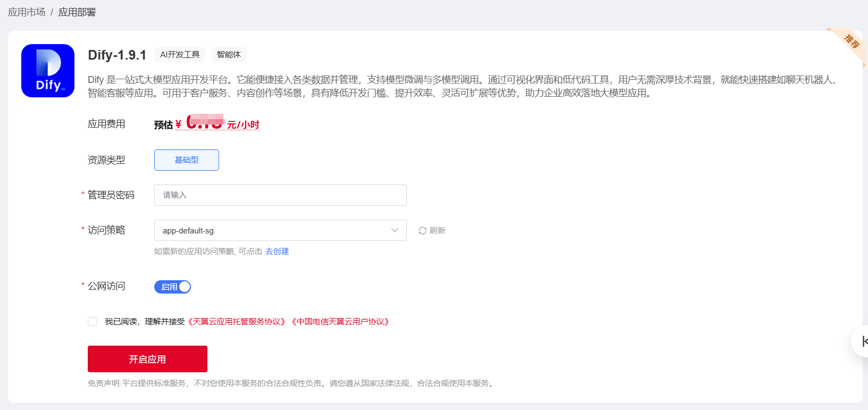Viewport: 868px width, 410px height.
Task: Click the 管理员密码 input field
Action: click(280, 195)
